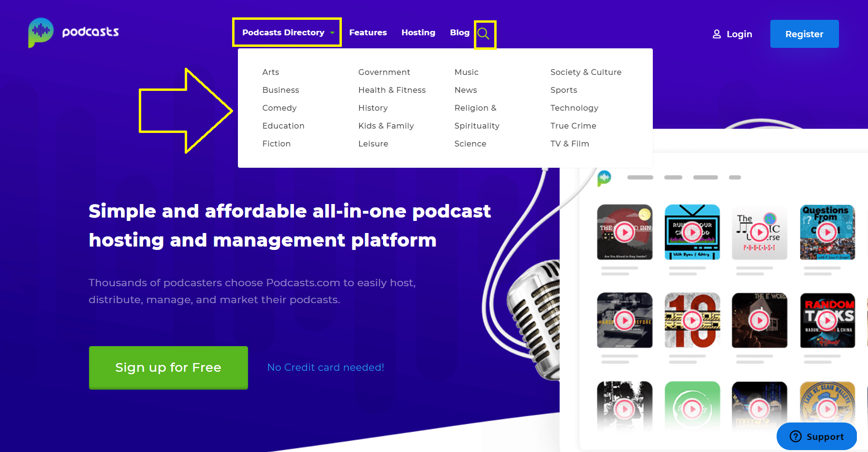Screen dimensions: 868x452
Task: Click the user icon beside Login
Action: pos(717,34)
